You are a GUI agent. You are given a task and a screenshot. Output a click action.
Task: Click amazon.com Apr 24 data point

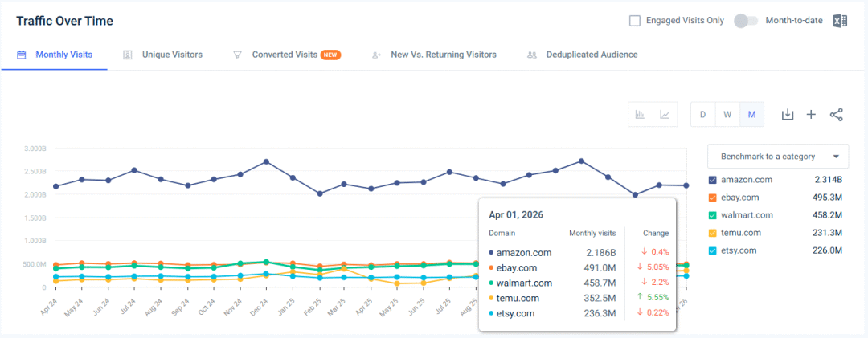(x=55, y=186)
